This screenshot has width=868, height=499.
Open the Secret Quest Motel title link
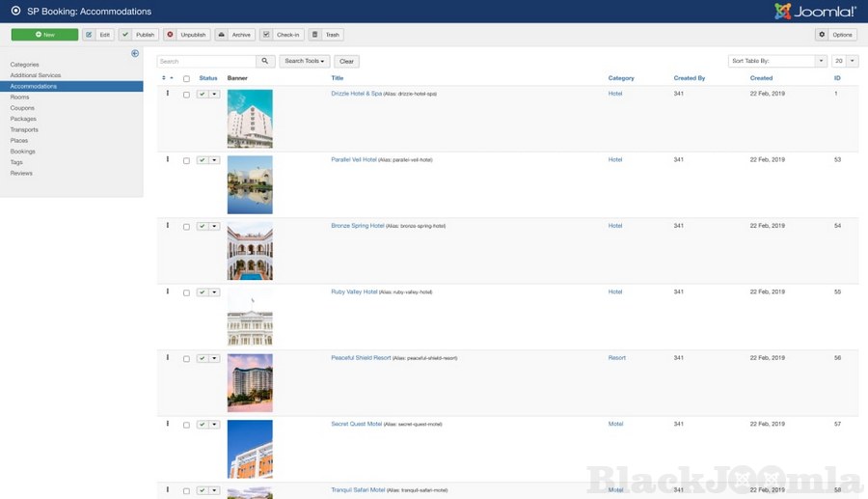[x=356, y=424]
